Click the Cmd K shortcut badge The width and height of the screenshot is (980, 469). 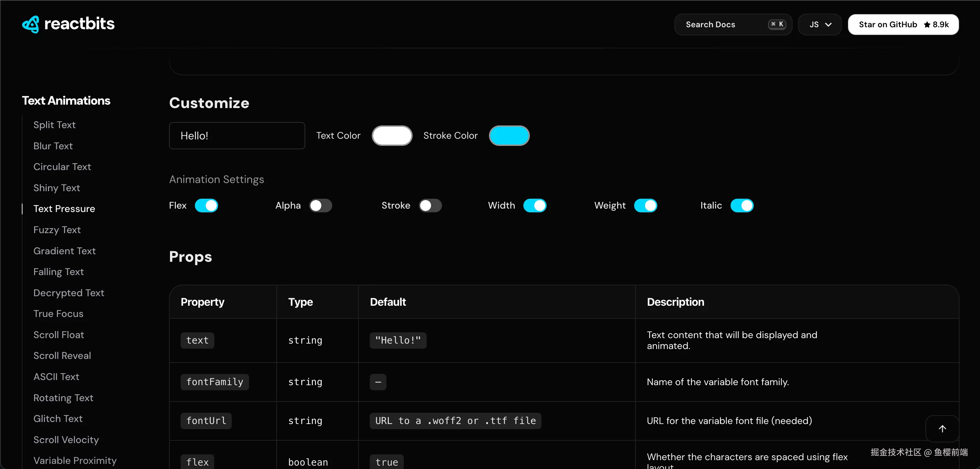pyautogui.click(x=777, y=24)
